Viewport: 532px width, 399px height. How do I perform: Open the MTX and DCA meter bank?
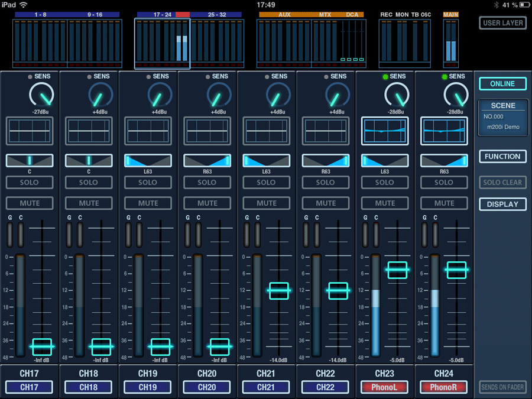[339, 43]
